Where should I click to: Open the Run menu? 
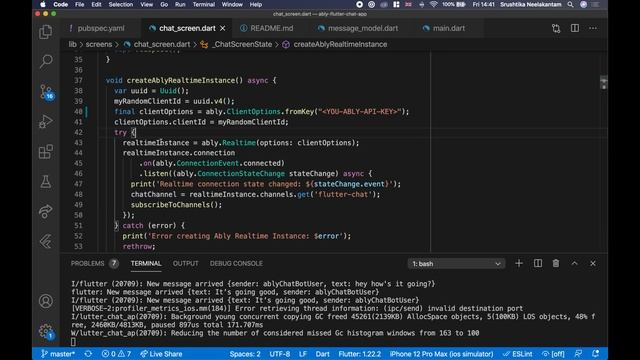point(180,4)
